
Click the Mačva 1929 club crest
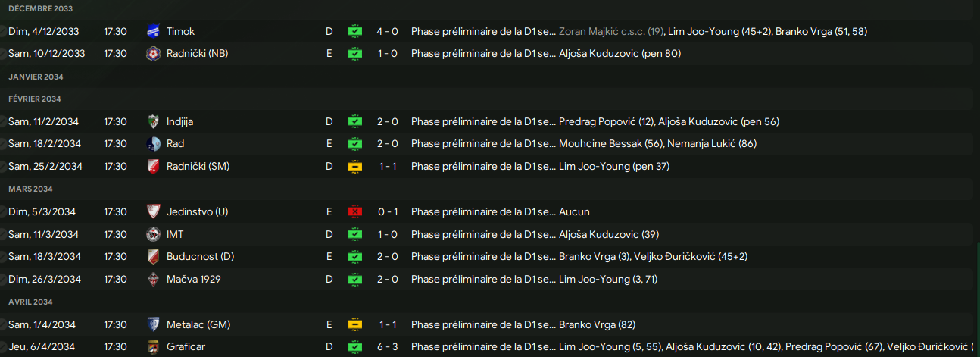[x=154, y=280]
